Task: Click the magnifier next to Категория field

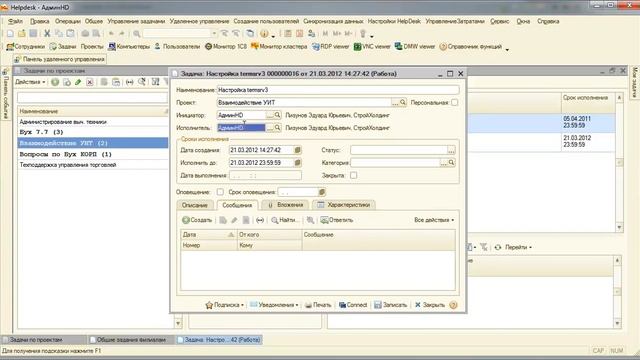Action: 451,162
